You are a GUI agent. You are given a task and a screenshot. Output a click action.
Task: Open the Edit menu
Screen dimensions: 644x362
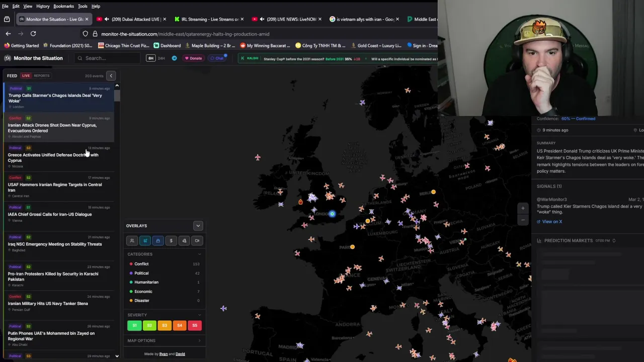(16, 6)
